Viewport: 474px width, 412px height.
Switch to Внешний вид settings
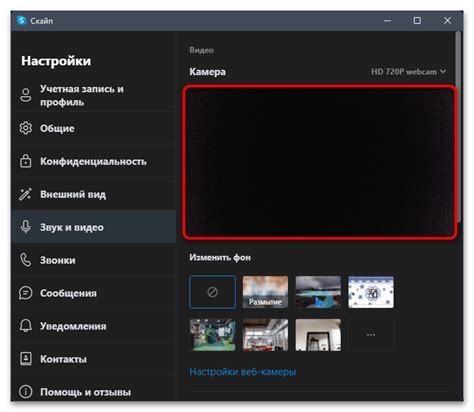pyautogui.click(x=94, y=194)
